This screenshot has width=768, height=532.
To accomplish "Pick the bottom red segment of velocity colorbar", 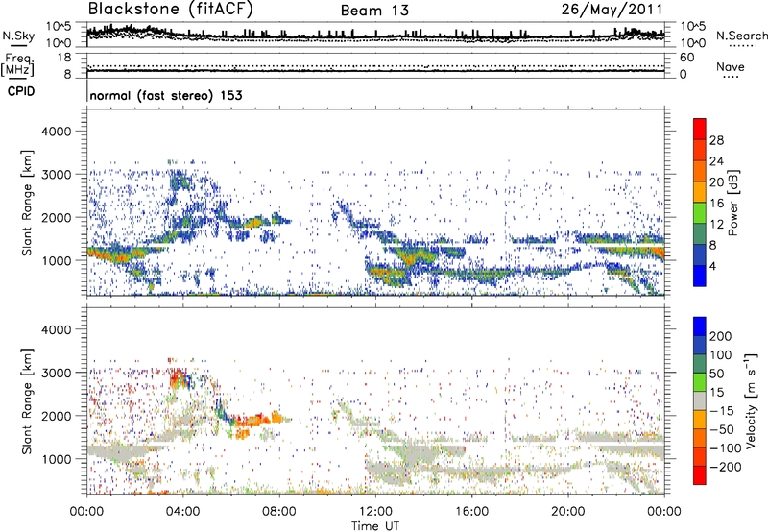I will pyautogui.click(x=700, y=475).
